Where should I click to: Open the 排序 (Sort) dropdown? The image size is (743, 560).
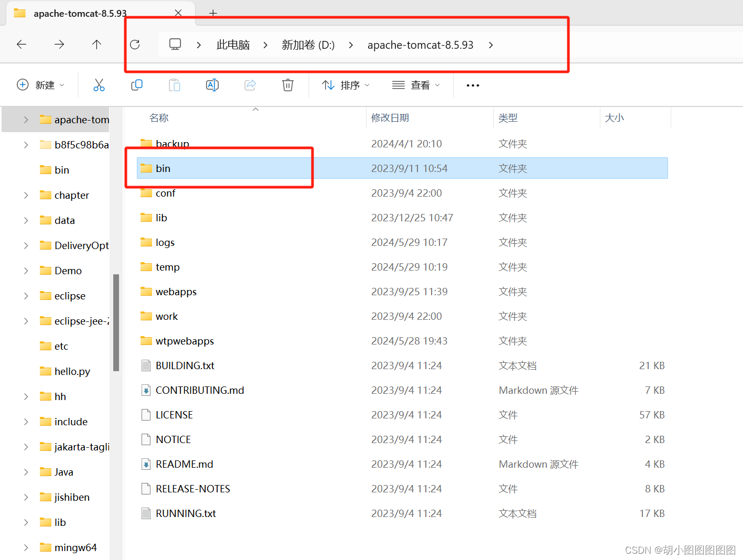tap(345, 84)
